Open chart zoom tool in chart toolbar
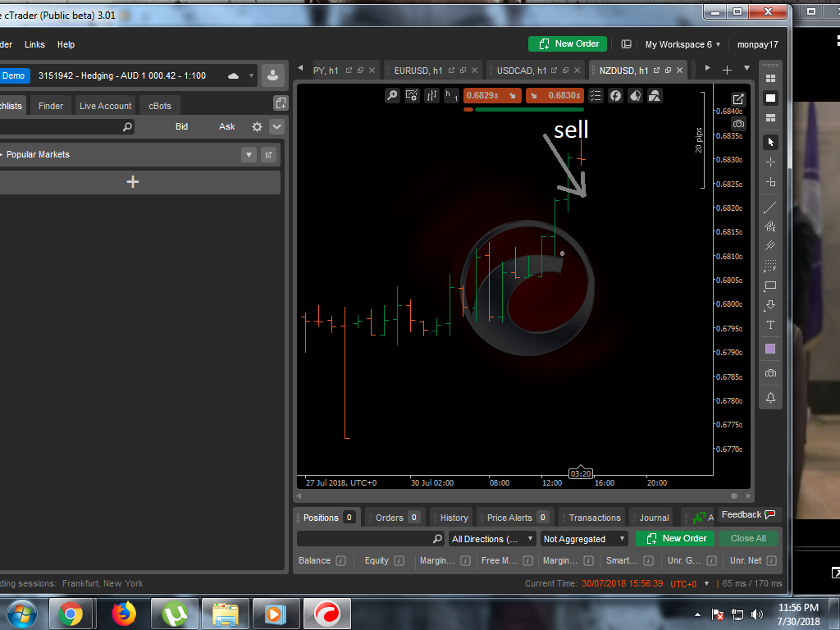Screen dimensions: 840x630 point(392,96)
